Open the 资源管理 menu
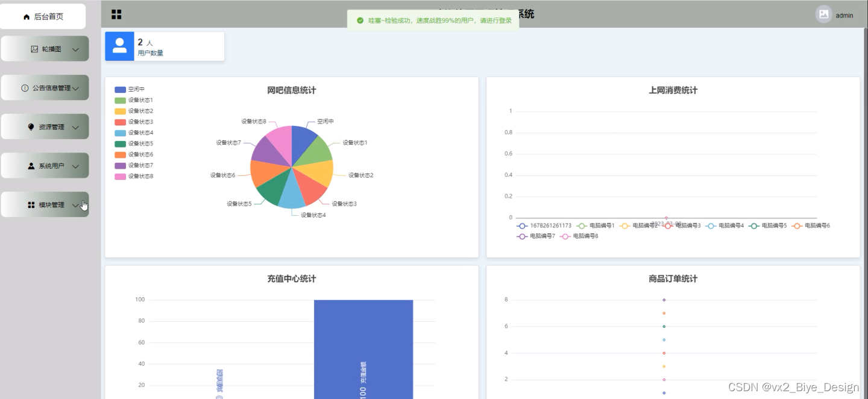The width and height of the screenshot is (868, 399). pos(45,127)
